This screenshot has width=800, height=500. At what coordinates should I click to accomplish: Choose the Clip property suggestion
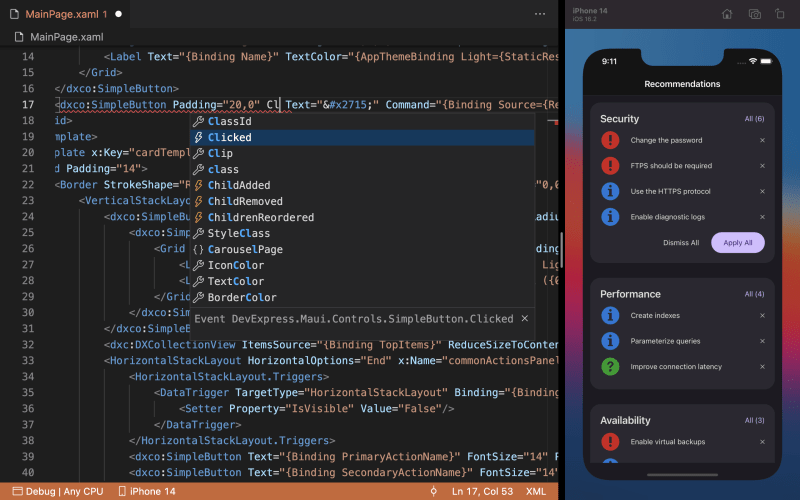[362, 153]
